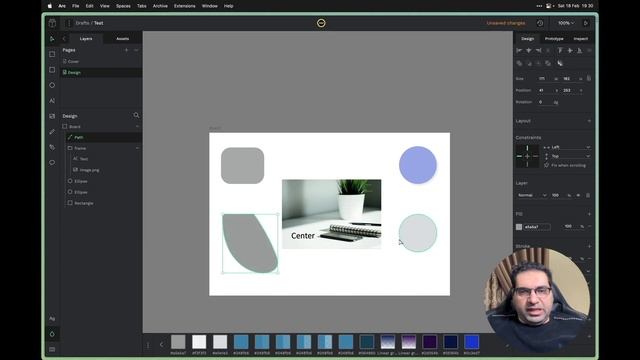This screenshot has height=360, width=640.
Task: Open color palette options dots
Action: [x=148, y=345]
